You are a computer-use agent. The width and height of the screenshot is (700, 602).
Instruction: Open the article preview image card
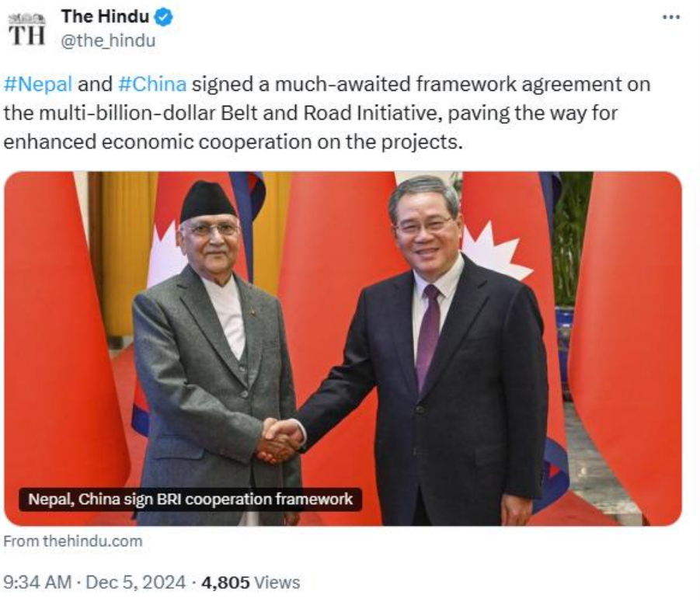point(343,349)
